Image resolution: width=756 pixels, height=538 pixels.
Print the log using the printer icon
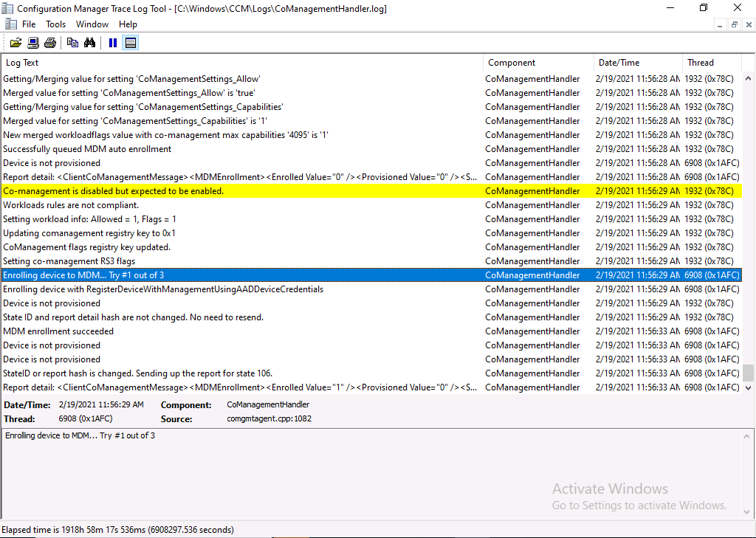50,43
